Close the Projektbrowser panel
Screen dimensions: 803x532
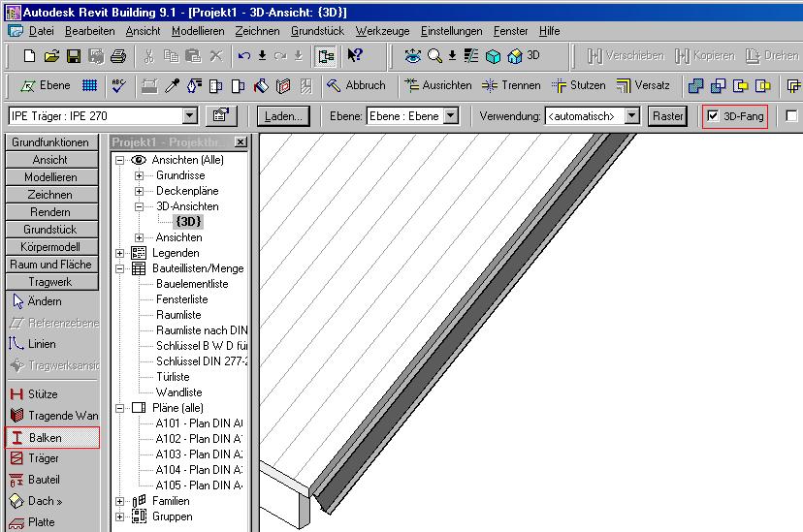pyautogui.click(x=241, y=141)
